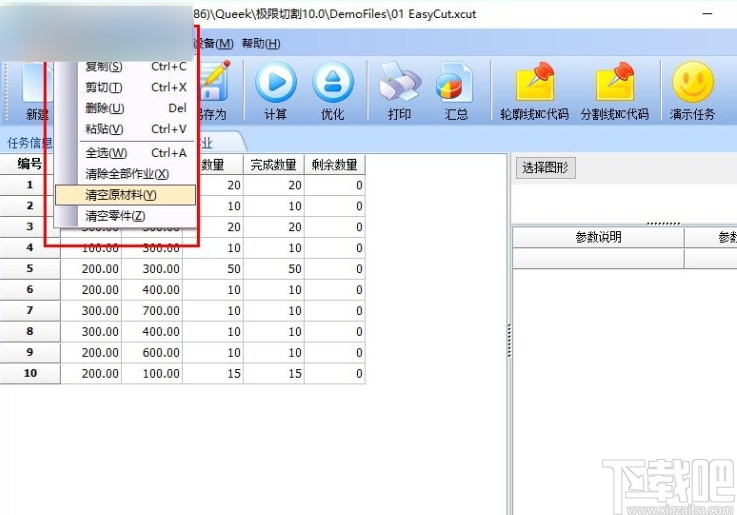Open the 汇总 (Summary) chart icon

455,83
